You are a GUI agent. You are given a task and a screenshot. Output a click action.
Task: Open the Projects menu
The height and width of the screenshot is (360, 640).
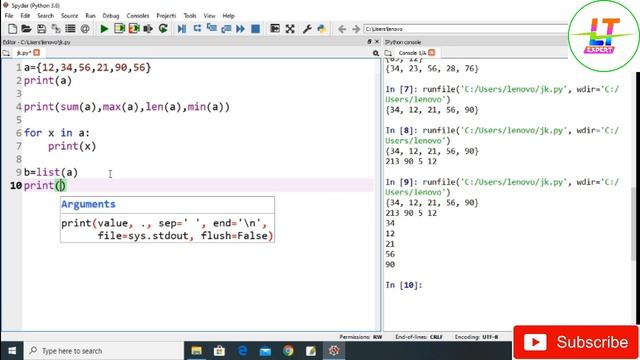pos(166,16)
